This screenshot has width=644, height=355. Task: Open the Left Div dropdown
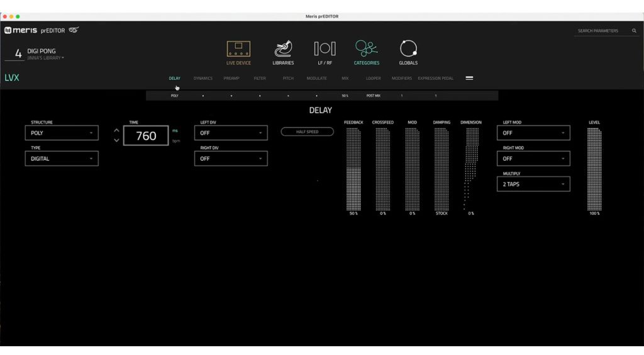point(231,133)
